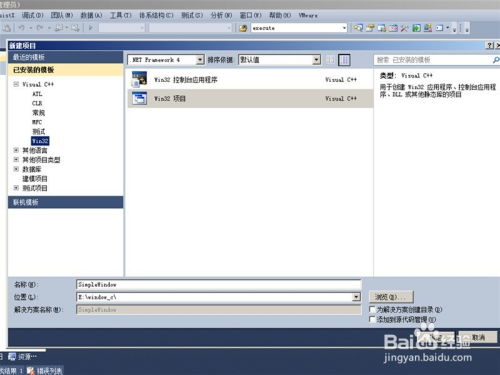Screen dimensions: 500x375
Task: Click the Browse button
Action: click(x=391, y=297)
